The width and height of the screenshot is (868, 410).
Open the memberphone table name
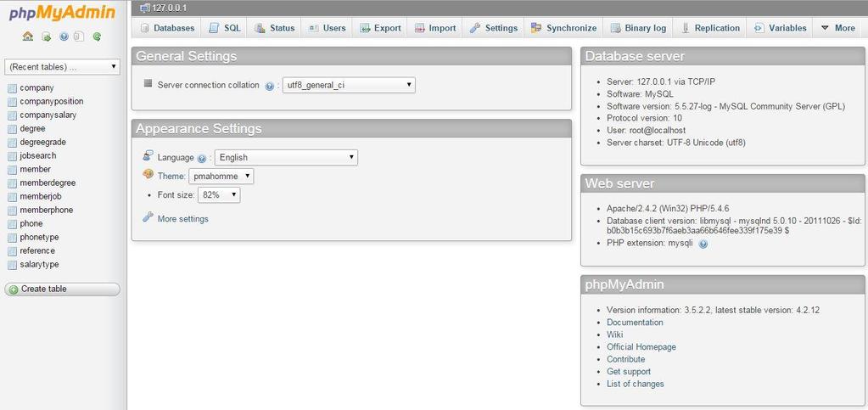pyautogui.click(x=46, y=210)
